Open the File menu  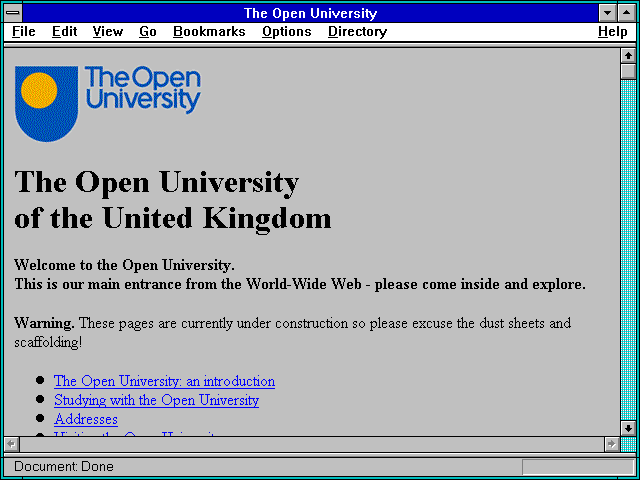24,32
